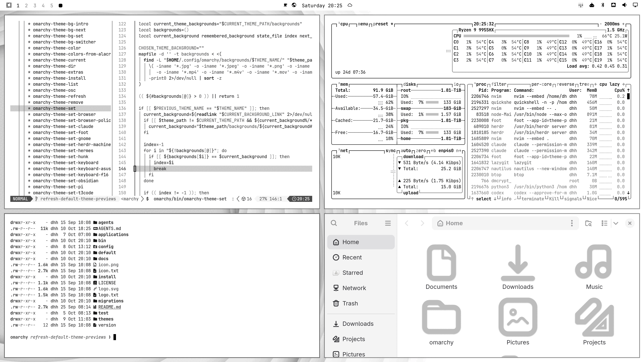644x362 pixels.
Task: Click the volume speaker icon in top bar
Action: [x=625, y=5]
